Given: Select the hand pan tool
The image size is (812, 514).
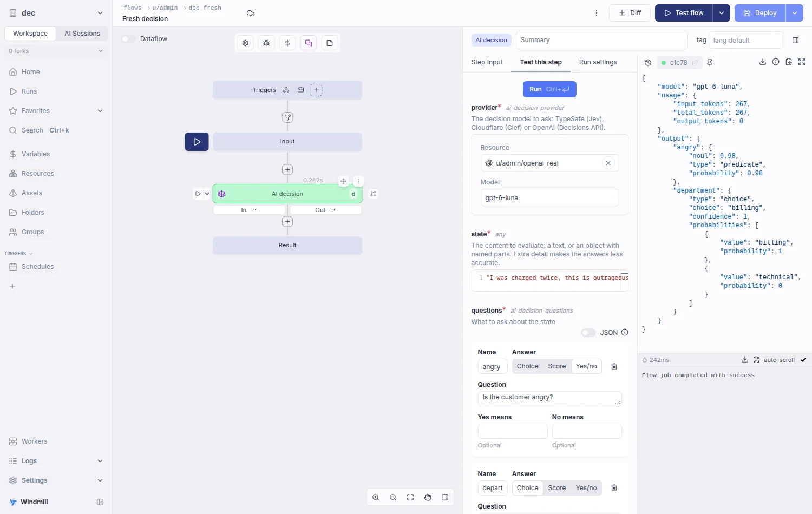Looking at the screenshot, I should tap(428, 497).
